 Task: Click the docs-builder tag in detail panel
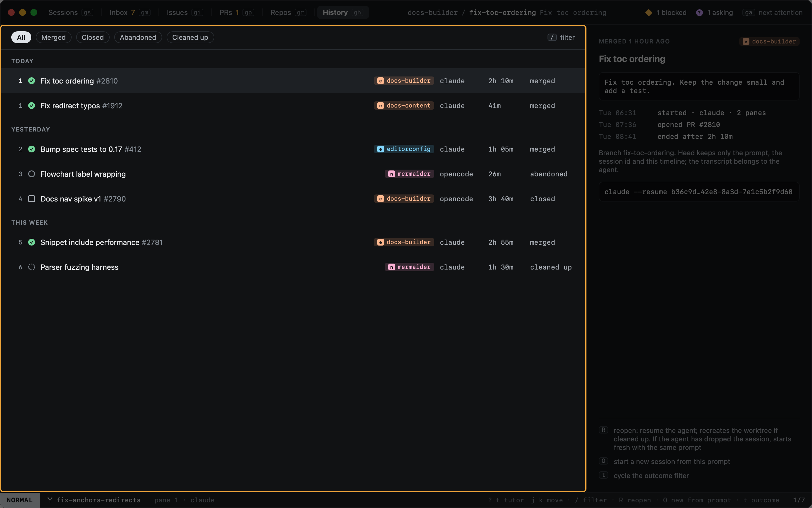click(769, 41)
